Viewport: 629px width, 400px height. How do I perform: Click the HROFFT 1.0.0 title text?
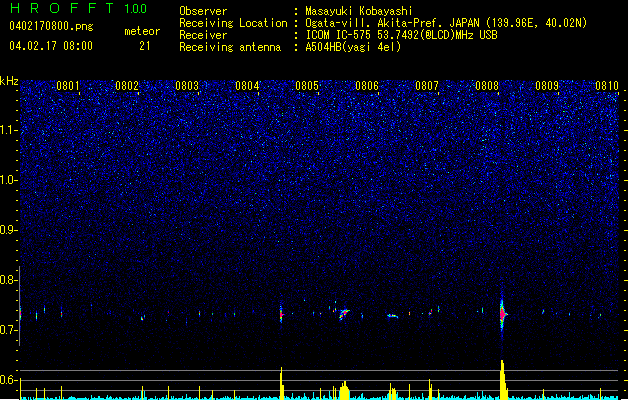(78, 8)
